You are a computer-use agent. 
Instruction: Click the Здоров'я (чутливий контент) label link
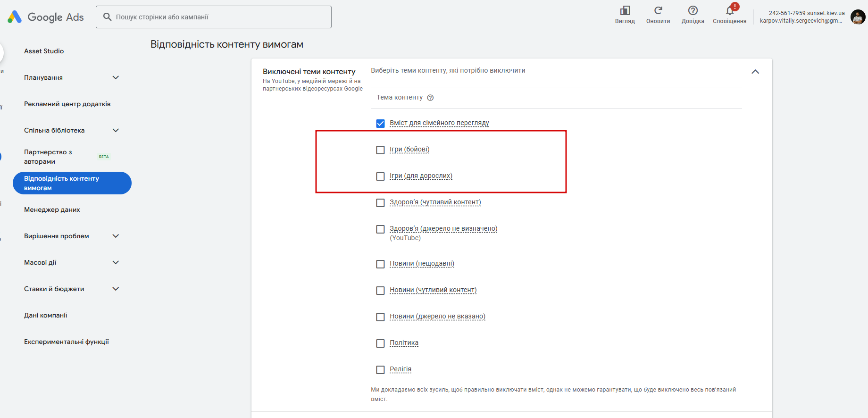[x=435, y=202]
